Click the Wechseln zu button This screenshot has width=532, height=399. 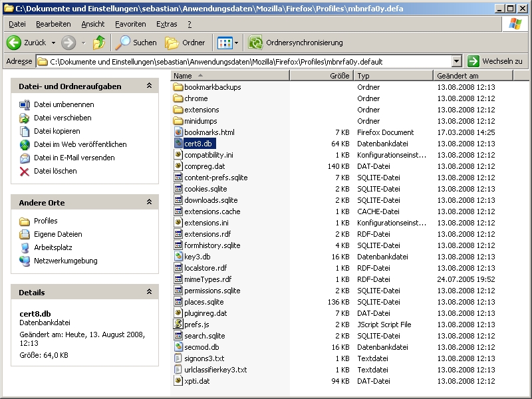pos(495,61)
